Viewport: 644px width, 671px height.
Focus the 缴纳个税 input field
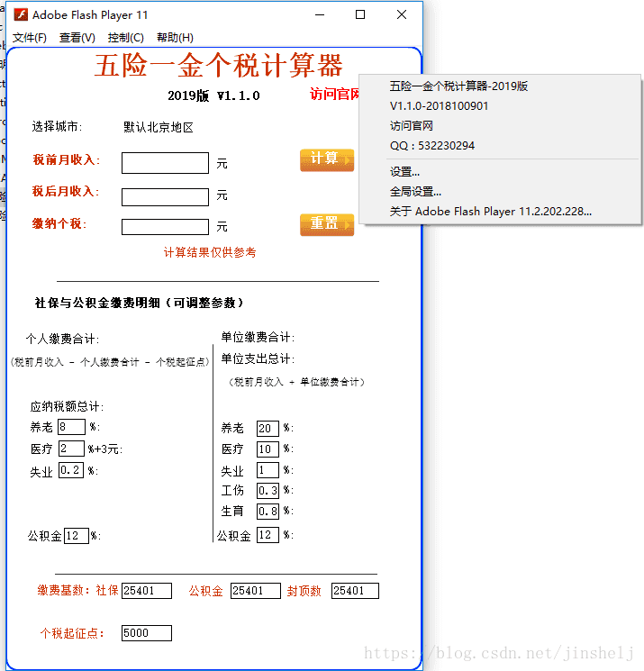(x=165, y=227)
